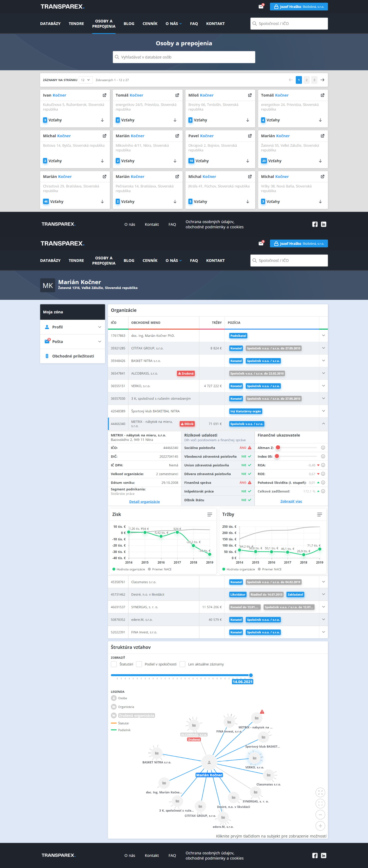Collapse the METRIX - nábytok na mieru row
Viewport: 368px width, 868px height.
click(323, 424)
